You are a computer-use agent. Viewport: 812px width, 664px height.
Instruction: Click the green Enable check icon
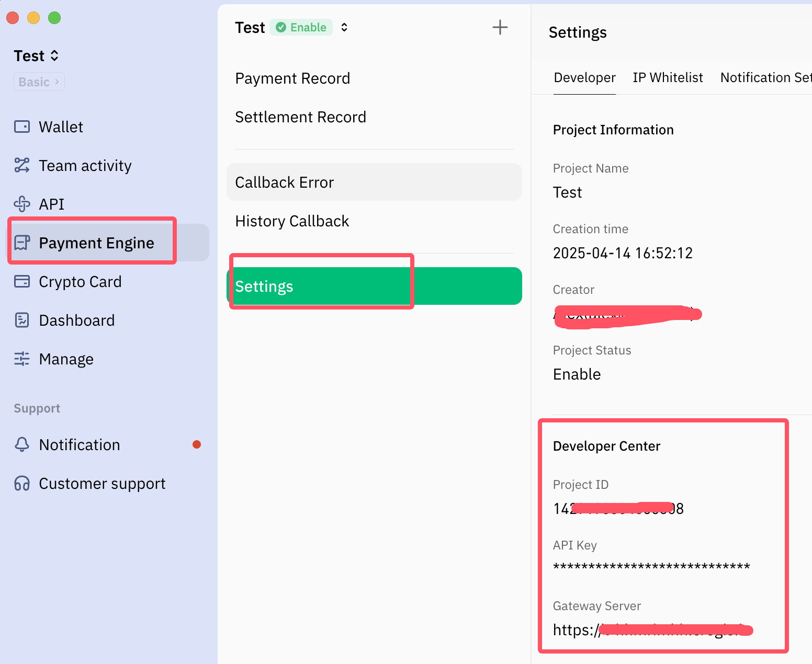click(281, 27)
